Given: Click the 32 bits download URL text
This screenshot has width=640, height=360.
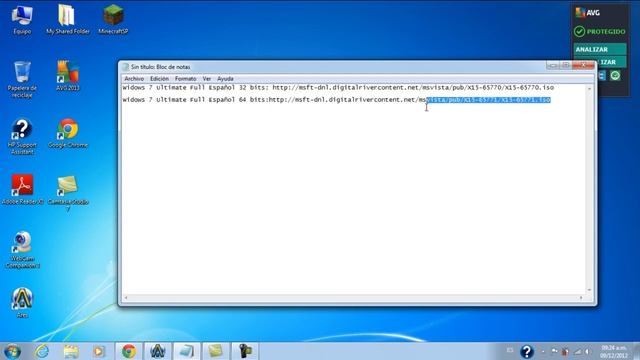Looking at the screenshot, I should pyautogui.click(x=413, y=87).
